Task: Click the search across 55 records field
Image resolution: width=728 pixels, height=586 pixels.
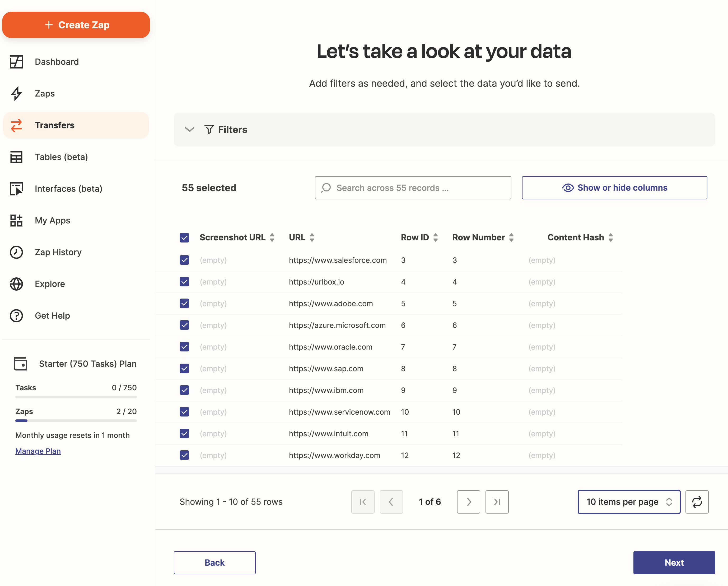Action: [413, 188]
